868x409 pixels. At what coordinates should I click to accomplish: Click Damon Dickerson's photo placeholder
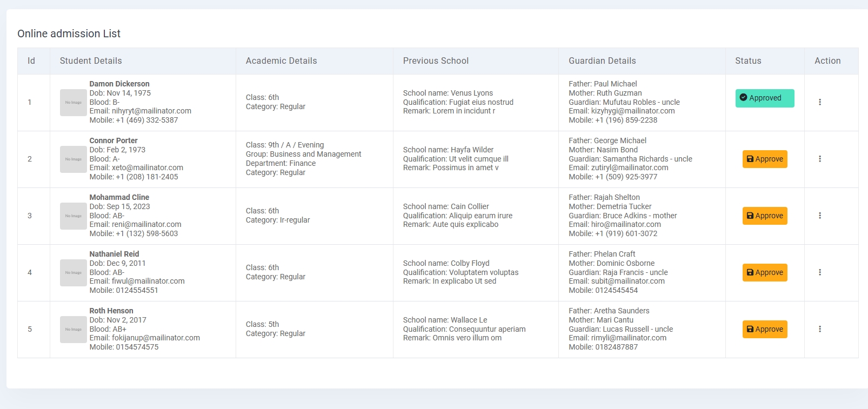click(x=74, y=103)
